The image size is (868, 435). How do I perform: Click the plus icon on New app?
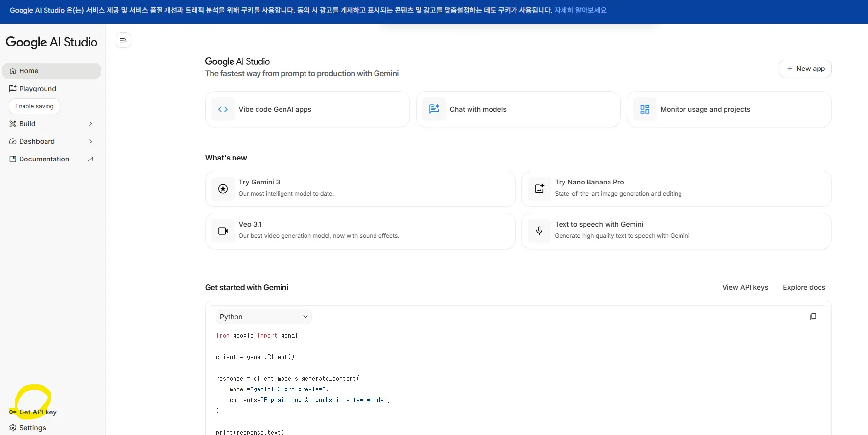pos(790,69)
